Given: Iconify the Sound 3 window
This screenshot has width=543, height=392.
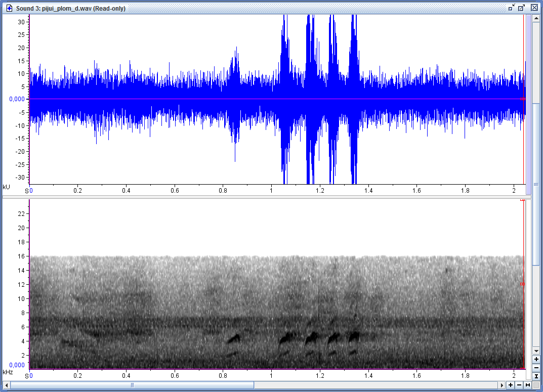Looking at the screenshot, I should point(512,8).
